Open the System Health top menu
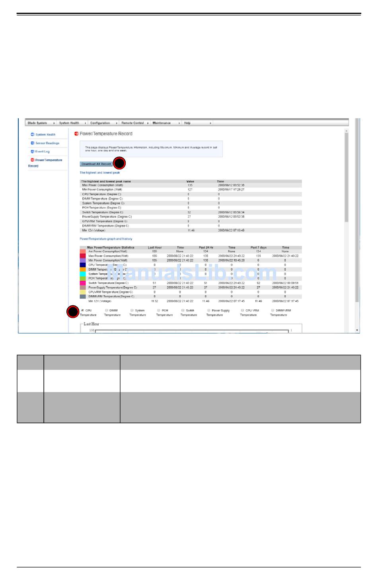The width and height of the screenshot is (378, 588). pos(69,123)
